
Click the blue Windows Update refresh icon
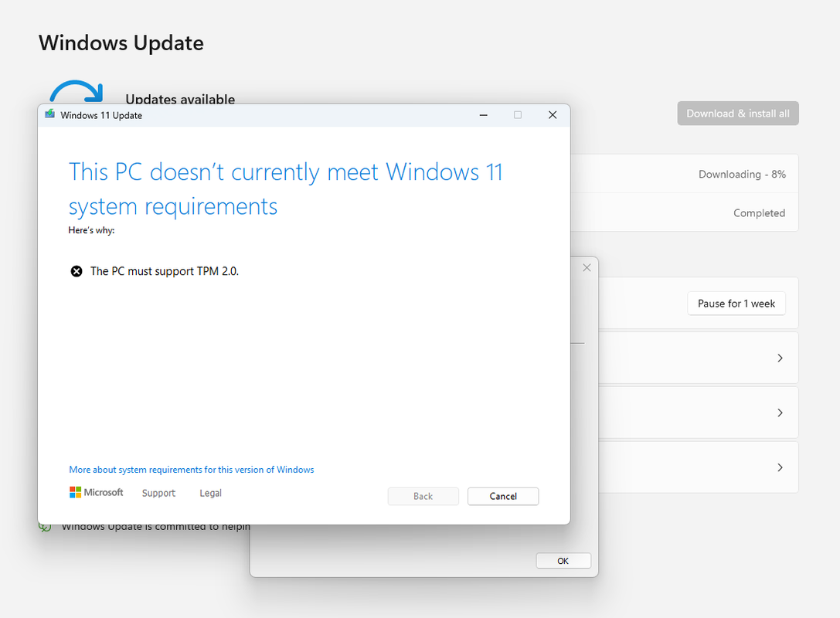click(x=76, y=91)
